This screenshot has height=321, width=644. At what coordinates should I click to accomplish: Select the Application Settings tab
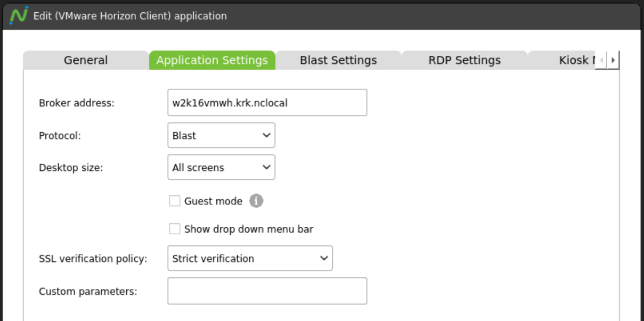(212, 60)
